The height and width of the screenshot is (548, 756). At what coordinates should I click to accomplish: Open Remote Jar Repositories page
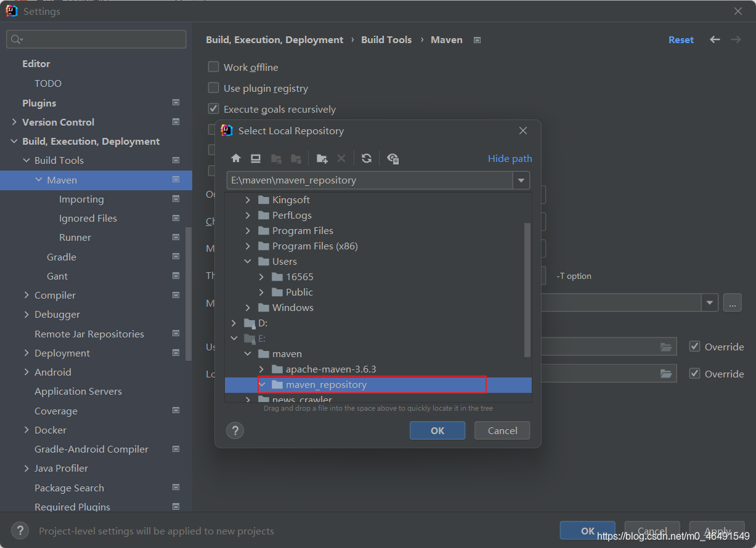(x=89, y=334)
